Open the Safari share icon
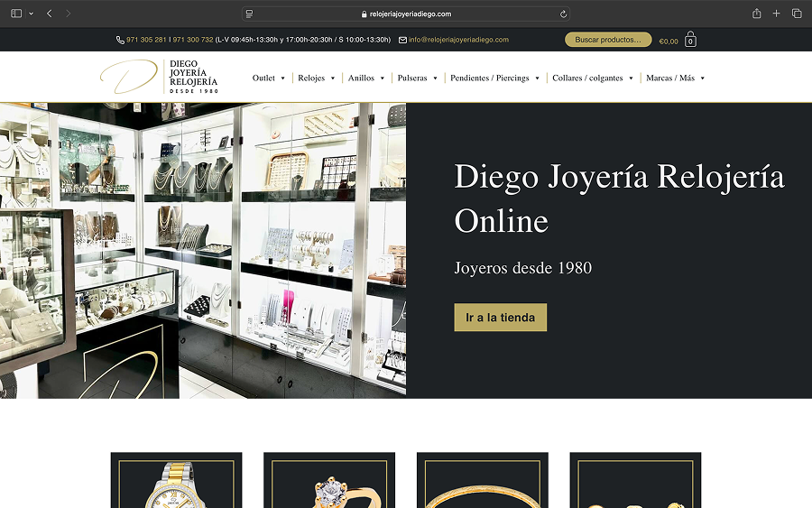The height and width of the screenshot is (508, 812). [756, 14]
